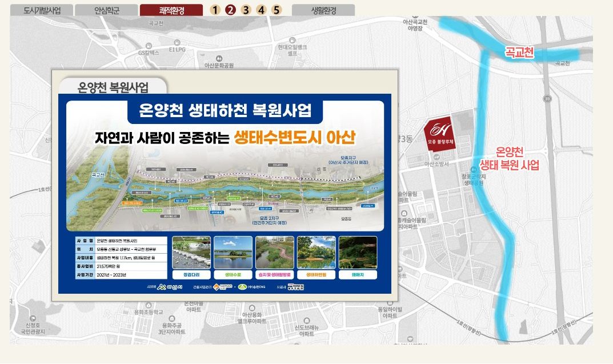The width and height of the screenshot is (613, 364).
Task: Open the 징검다리 stepping stones photo
Action: (x=191, y=253)
